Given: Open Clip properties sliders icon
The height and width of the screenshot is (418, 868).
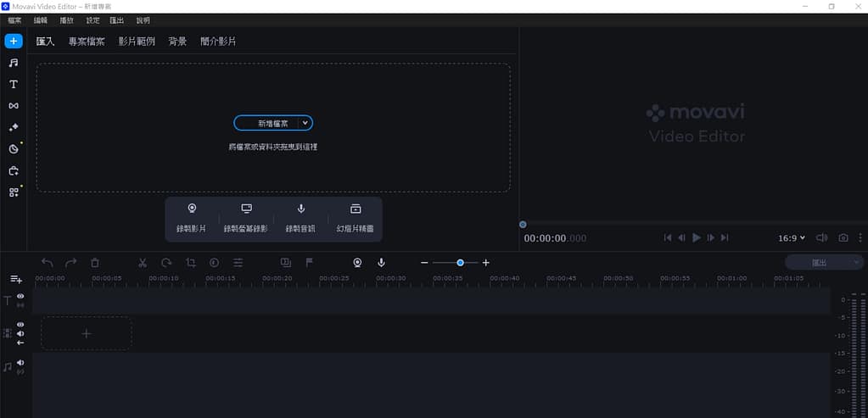Looking at the screenshot, I should click(238, 263).
